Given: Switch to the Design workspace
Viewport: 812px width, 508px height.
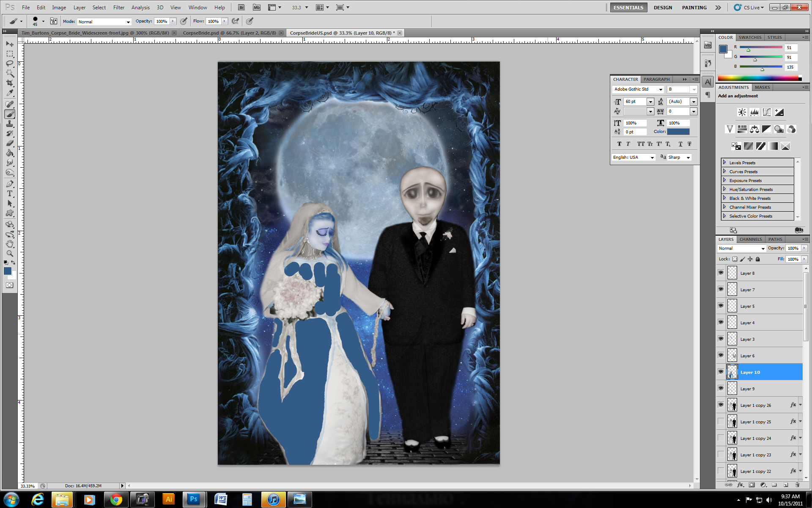Looking at the screenshot, I should click(x=663, y=8).
